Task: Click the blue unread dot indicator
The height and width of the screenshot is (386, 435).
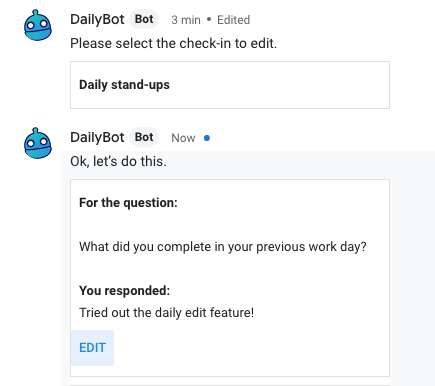Action: [x=207, y=138]
